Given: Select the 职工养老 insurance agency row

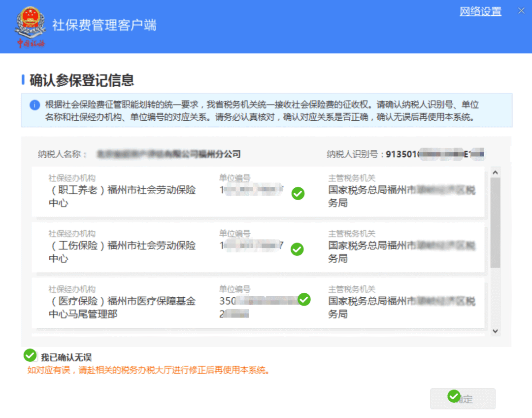Looking at the screenshot, I should (x=258, y=192).
